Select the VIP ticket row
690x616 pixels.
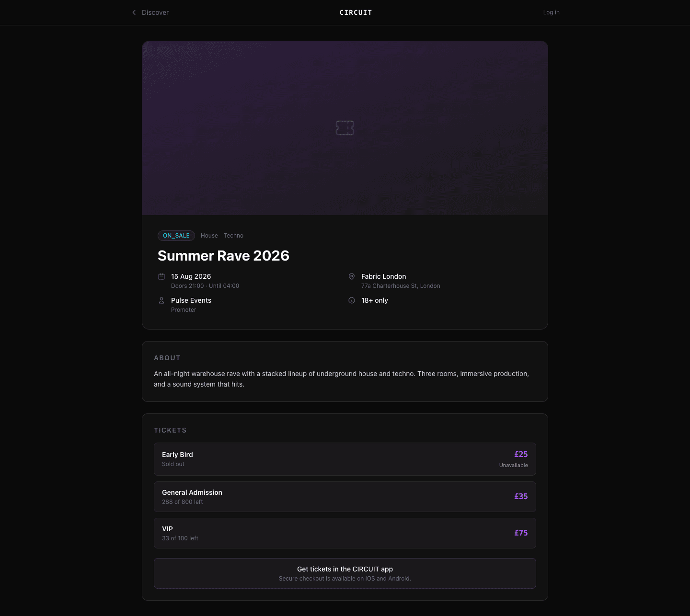(x=345, y=533)
